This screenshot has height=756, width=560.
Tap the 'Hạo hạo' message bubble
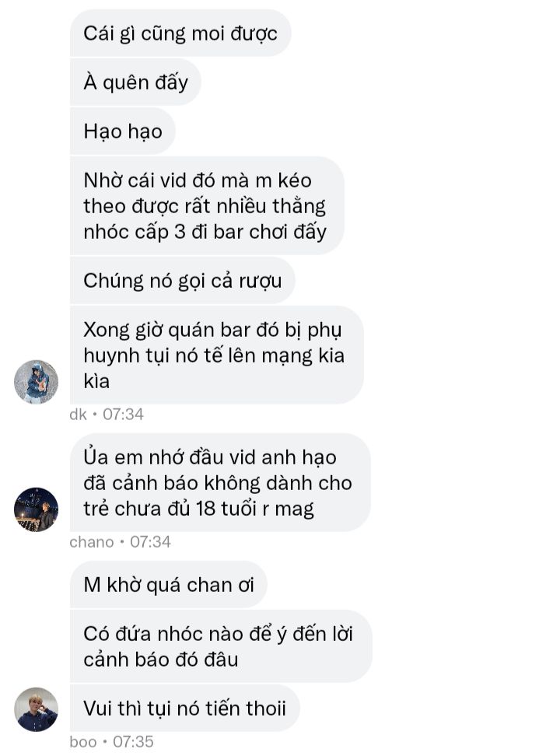tap(123, 131)
